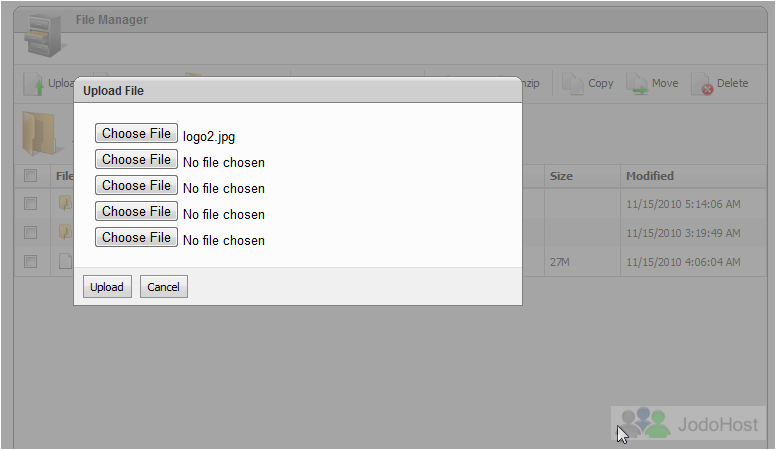Screen dimensions: 776x450
Task: Toggle the select-all checkbox in the header
Action: [31, 175]
